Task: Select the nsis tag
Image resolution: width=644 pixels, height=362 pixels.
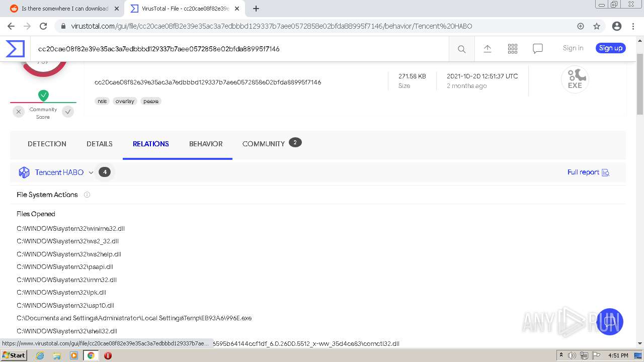Action: click(102, 101)
